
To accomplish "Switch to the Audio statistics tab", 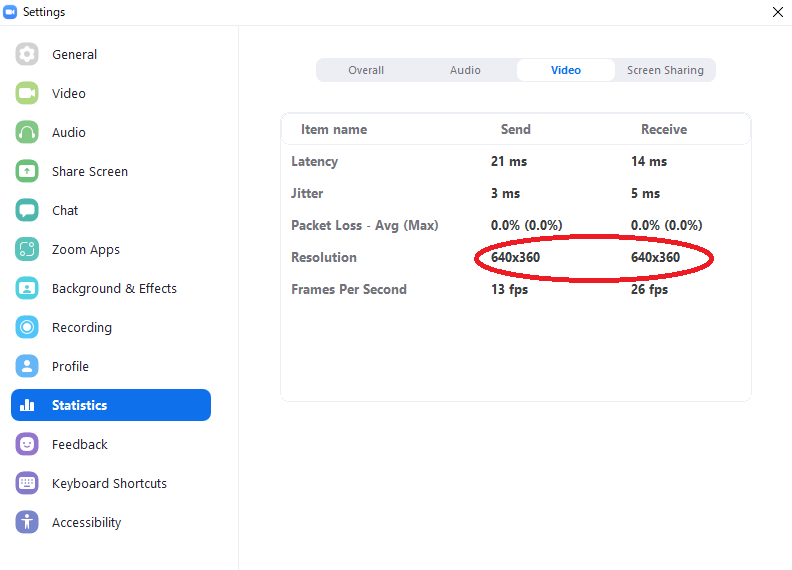I will (465, 70).
